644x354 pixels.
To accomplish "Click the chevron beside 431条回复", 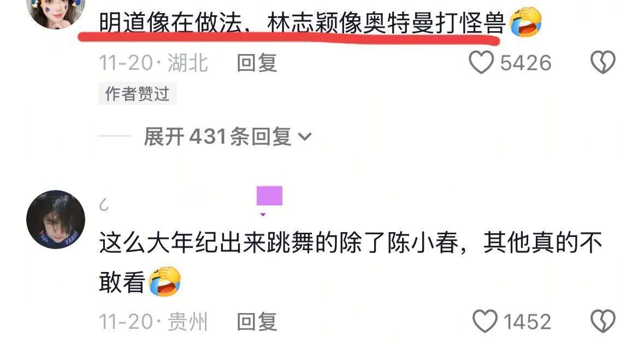I will tap(304, 137).
